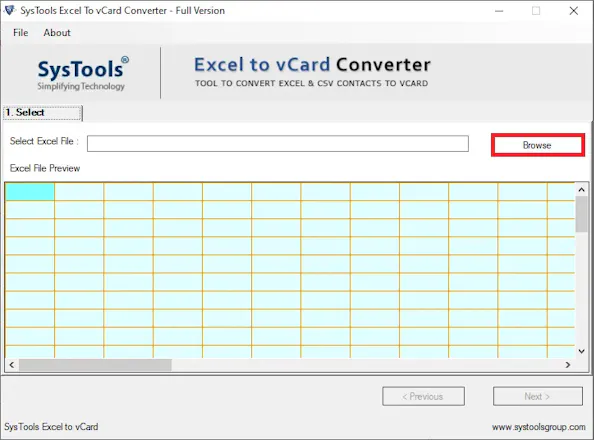The height and width of the screenshot is (440, 594).
Task: Click the disabled Previous button
Action: pyautogui.click(x=423, y=396)
